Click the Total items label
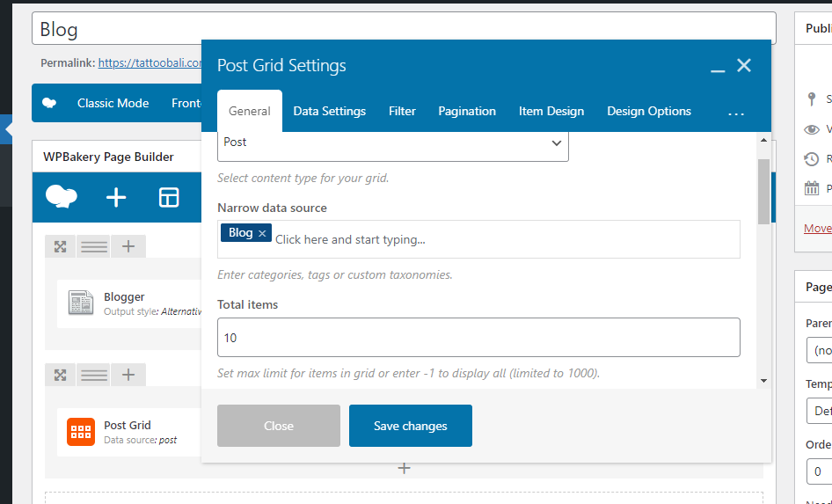 click(x=248, y=304)
